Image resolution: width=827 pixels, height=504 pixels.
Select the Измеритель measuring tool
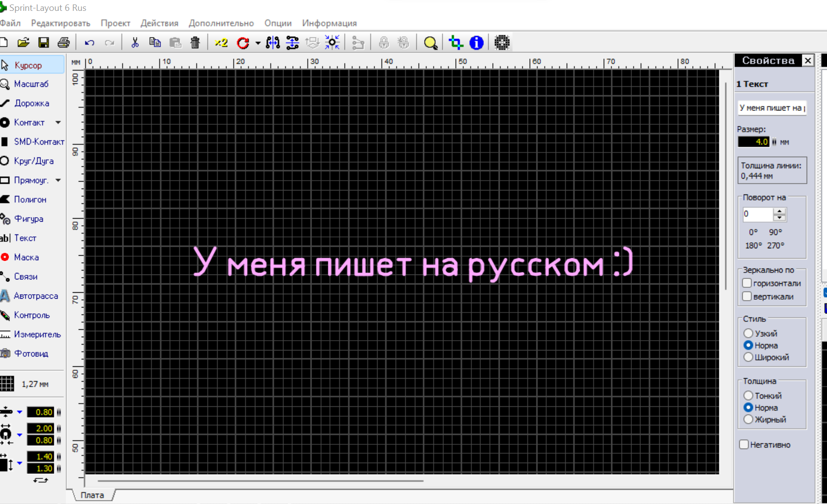pyautogui.click(x=32, y=334)
